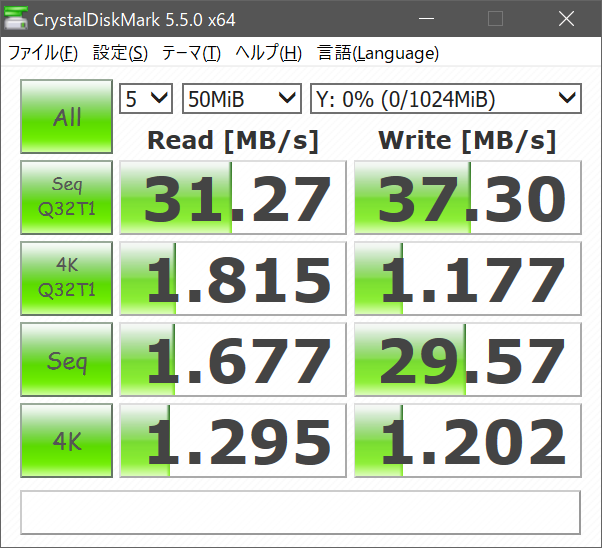Open the ファイル(F) menu
Image resolution: width=602 pixels, height=548 pixels.
(x=43, y=53)
